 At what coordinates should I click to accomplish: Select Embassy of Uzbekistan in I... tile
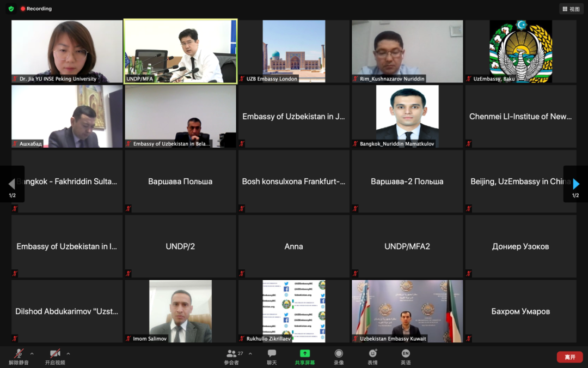[67, 246]
